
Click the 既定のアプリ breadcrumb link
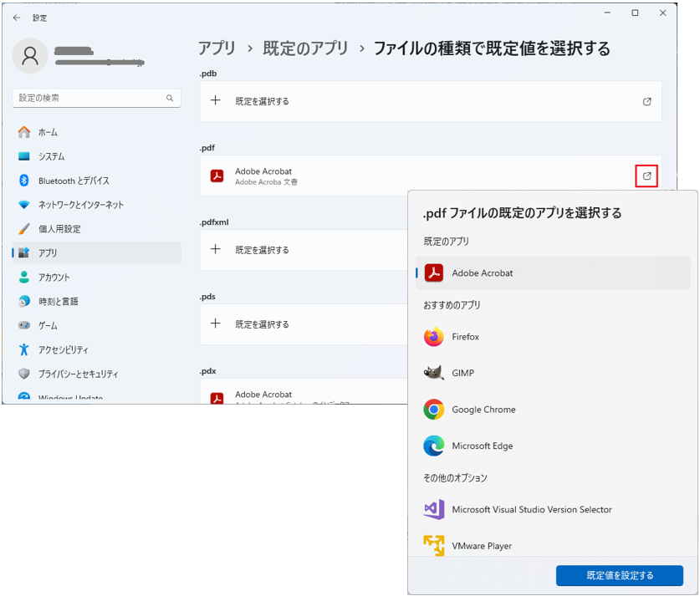click(305, 48)
